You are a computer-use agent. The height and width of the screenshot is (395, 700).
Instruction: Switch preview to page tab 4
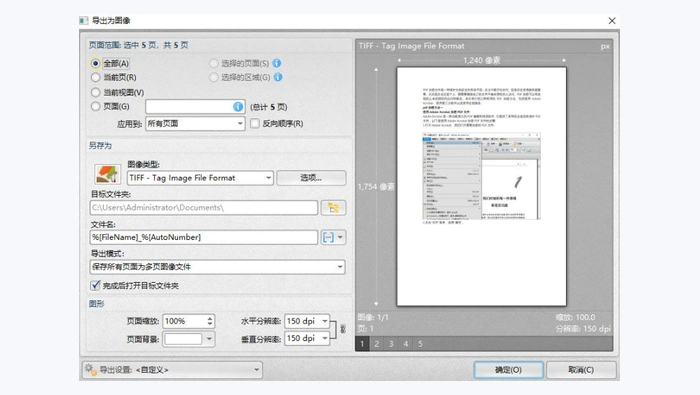pos(405,344)
